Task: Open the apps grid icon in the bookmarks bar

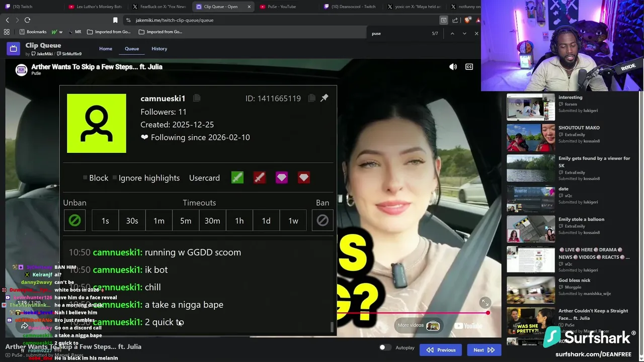Action: [x=7, y=32]
